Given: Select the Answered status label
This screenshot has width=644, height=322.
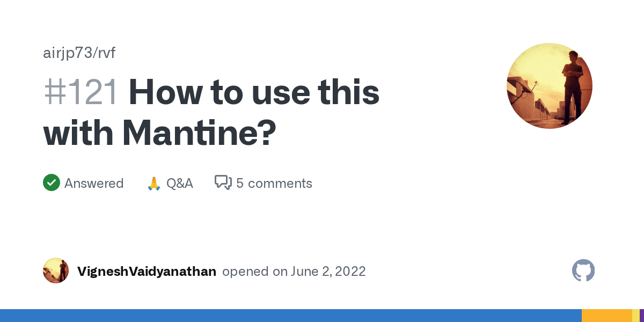Looking at the screenshot, I should click(x=94, y=184).
